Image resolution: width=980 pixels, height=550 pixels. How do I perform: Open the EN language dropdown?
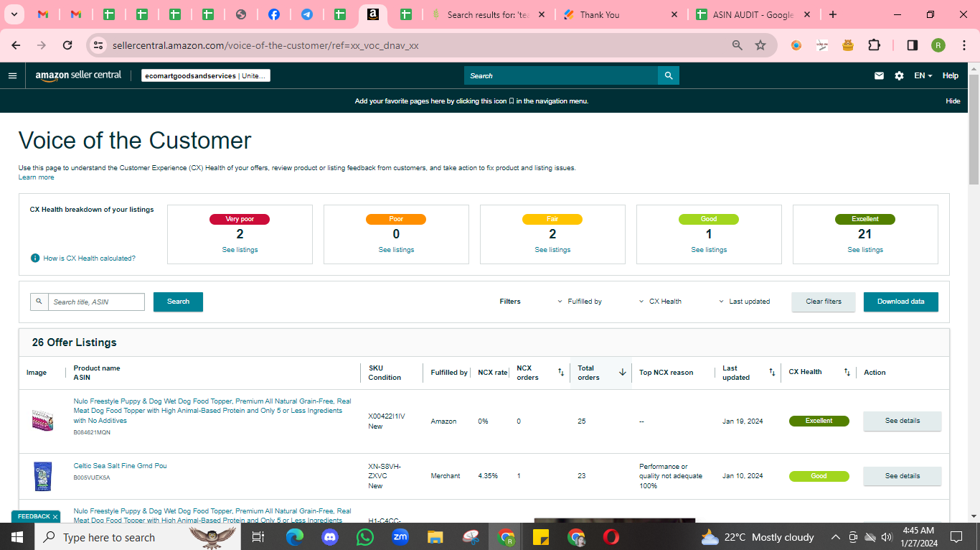tap(923, 75)
